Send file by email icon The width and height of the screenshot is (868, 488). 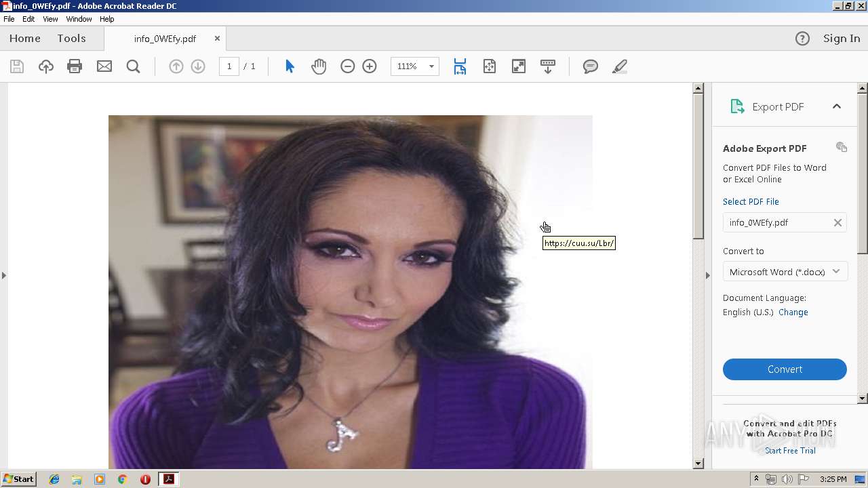point(104,66)
